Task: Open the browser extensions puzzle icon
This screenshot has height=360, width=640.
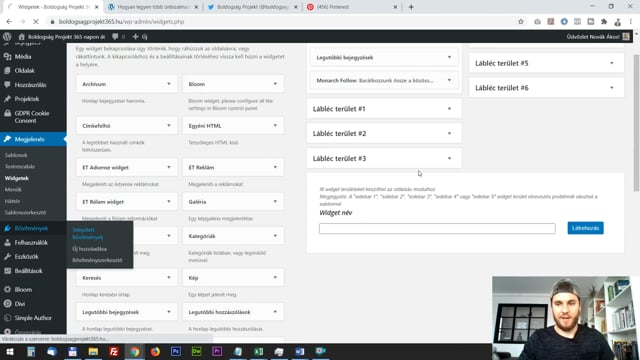Action: pos(604,22)
